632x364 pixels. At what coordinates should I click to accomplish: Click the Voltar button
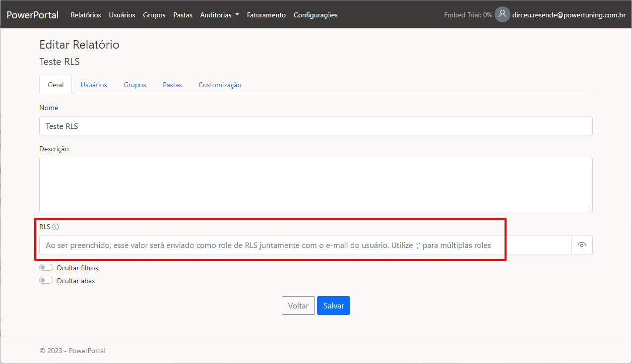298,306
